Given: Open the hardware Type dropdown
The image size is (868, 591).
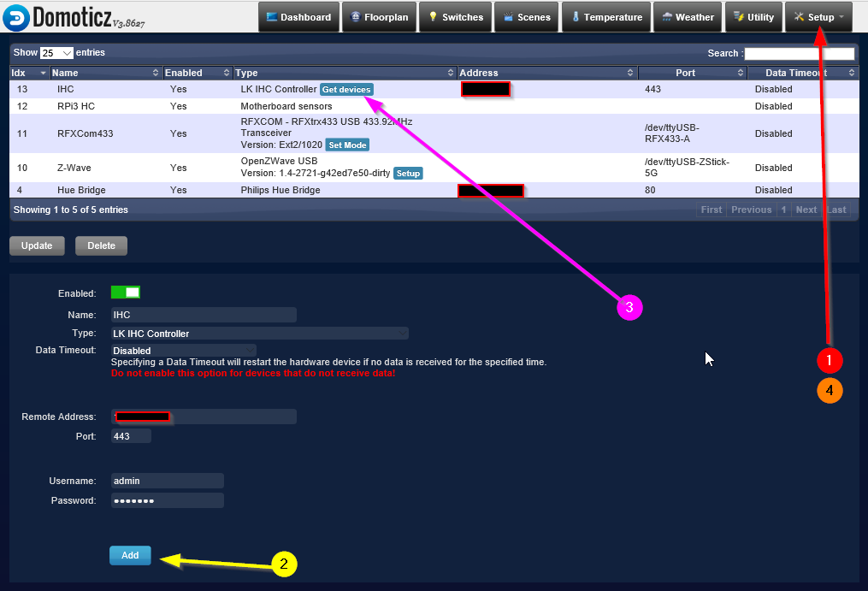Looking at the screenshot, I should (x=259, y=334).
